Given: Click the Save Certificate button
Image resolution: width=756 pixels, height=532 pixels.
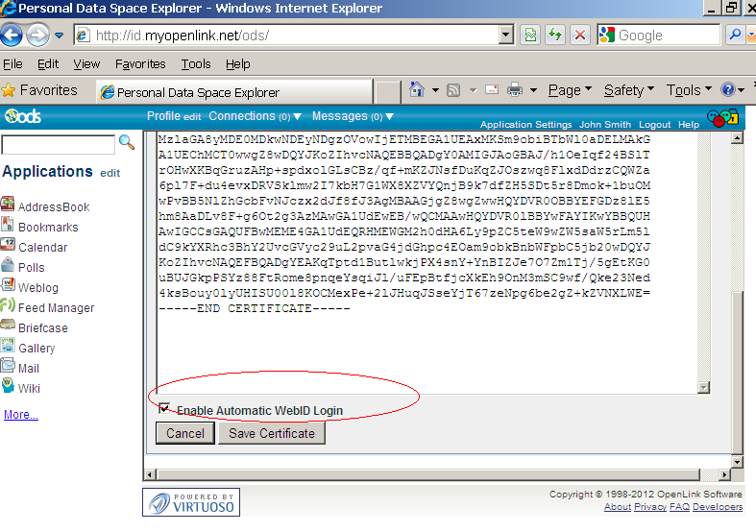Looking at the screenshot, I should coord(272,433).
